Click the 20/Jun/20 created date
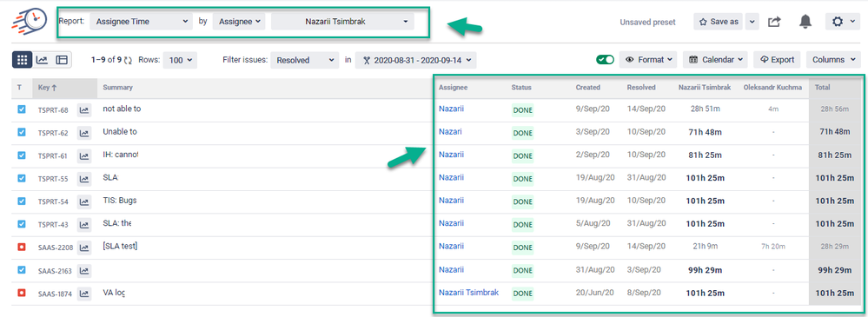868x317 pixels. pyautogui.click(x=594, y=293)
